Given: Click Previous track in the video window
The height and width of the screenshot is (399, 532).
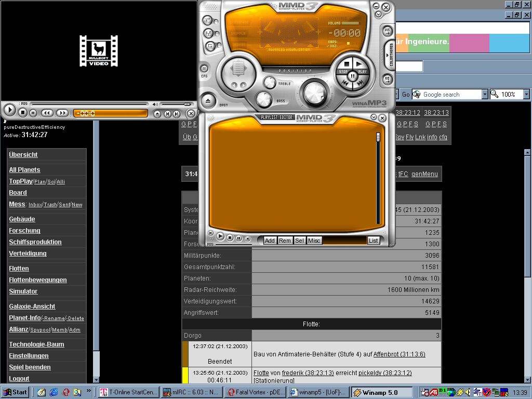Looking at the screenshot, I should [x=167, y=114].
